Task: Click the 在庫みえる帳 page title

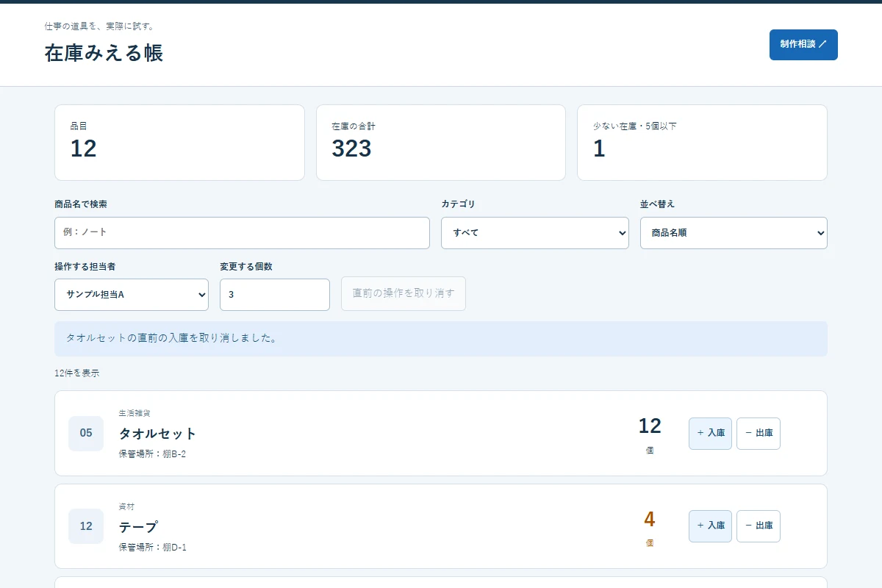Action: pyautogui.click(x=104, y=53)
